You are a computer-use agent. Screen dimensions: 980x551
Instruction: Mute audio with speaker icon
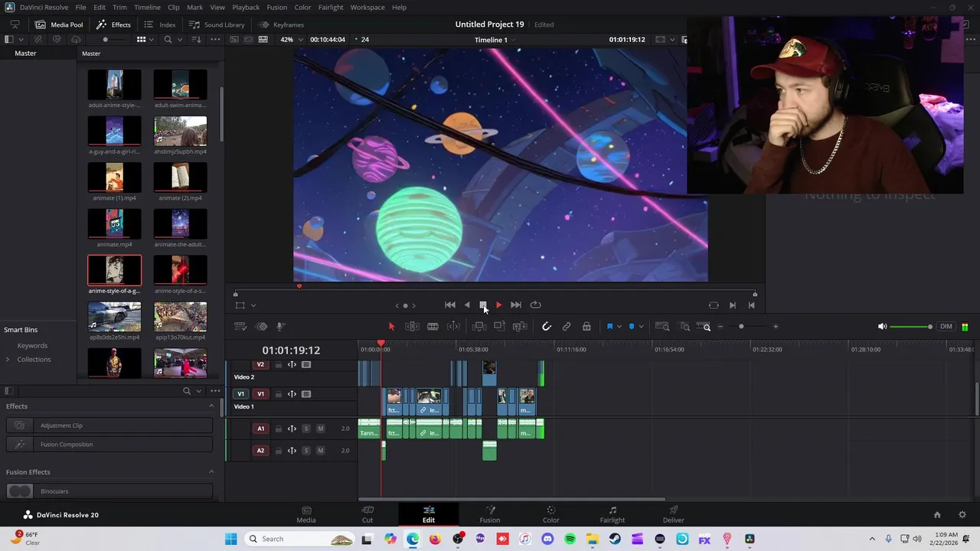click(x=882, y=327)
